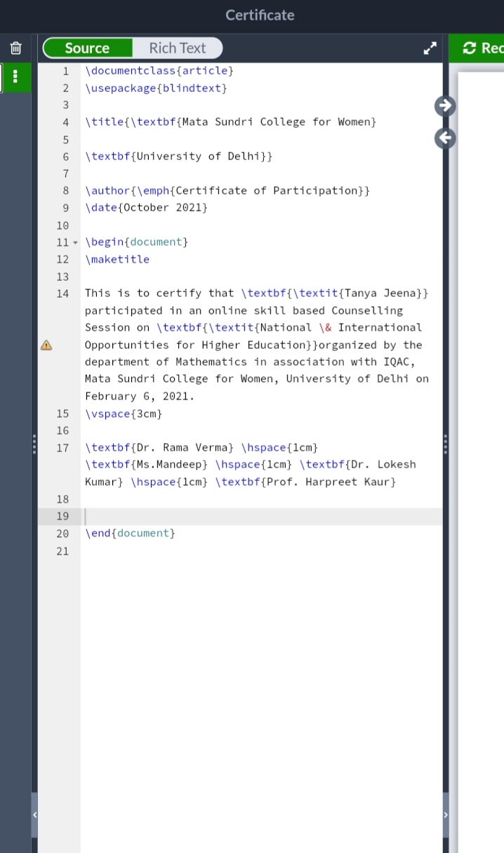Click the left vertical drag handle dots
The image size is (504, 853).
point(34,444)
